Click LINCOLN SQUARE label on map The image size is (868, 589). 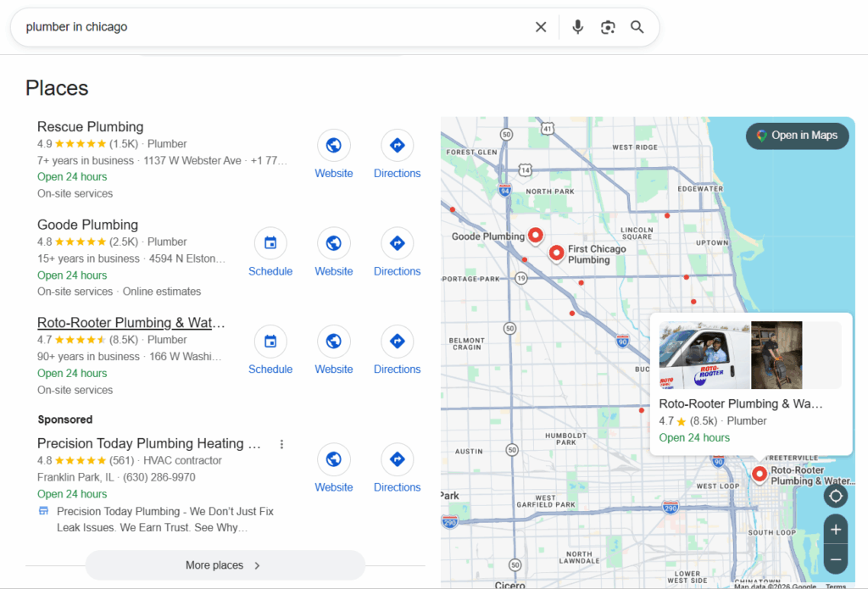click(637, 233)
